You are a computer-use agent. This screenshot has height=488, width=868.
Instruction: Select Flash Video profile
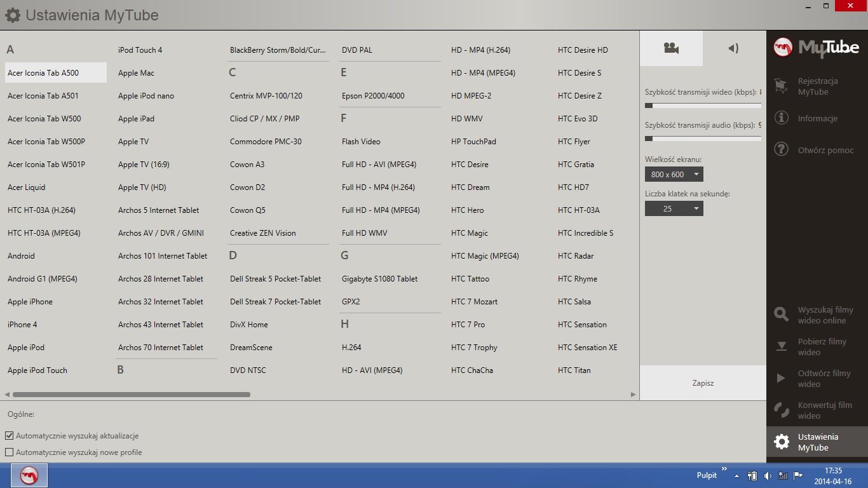361,141
